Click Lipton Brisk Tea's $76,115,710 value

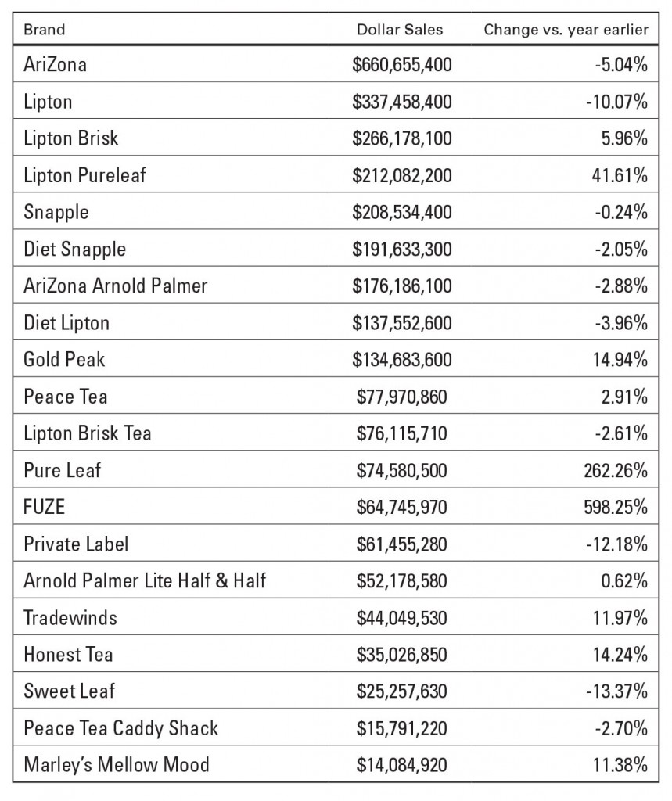pyautogui.click(x=401, y=433)
